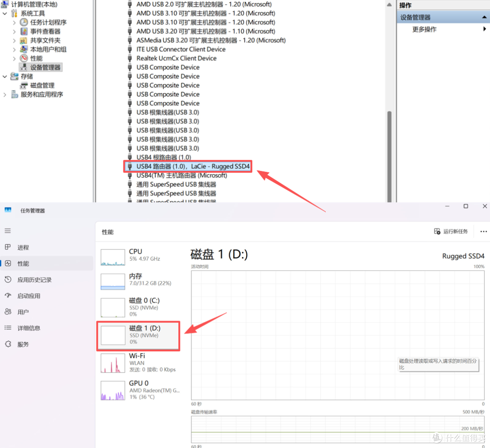Select the 内存 performance thumbnail graph
Screen dimensions: 490x448
113,282
